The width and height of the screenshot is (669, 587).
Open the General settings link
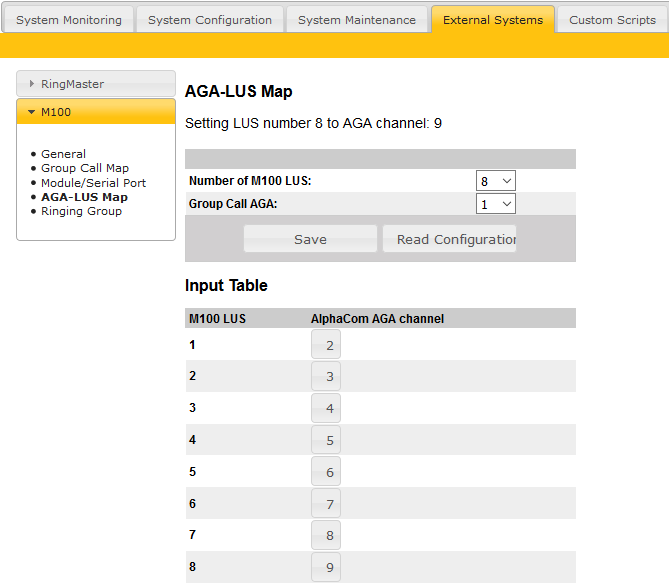[x=63, y=154]
